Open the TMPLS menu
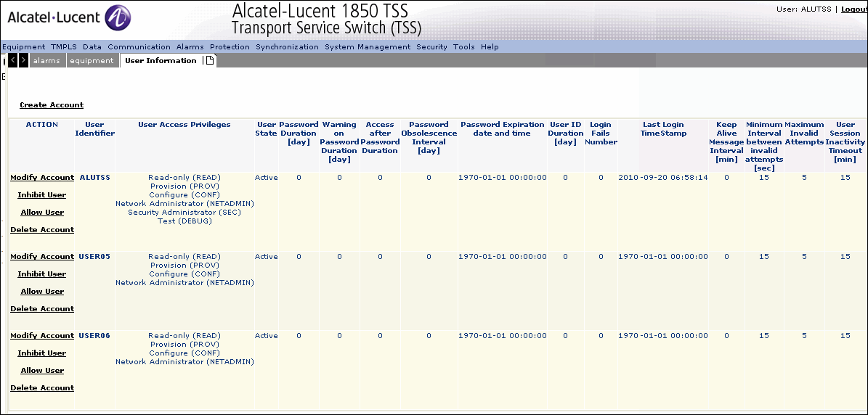 (64, 47)
